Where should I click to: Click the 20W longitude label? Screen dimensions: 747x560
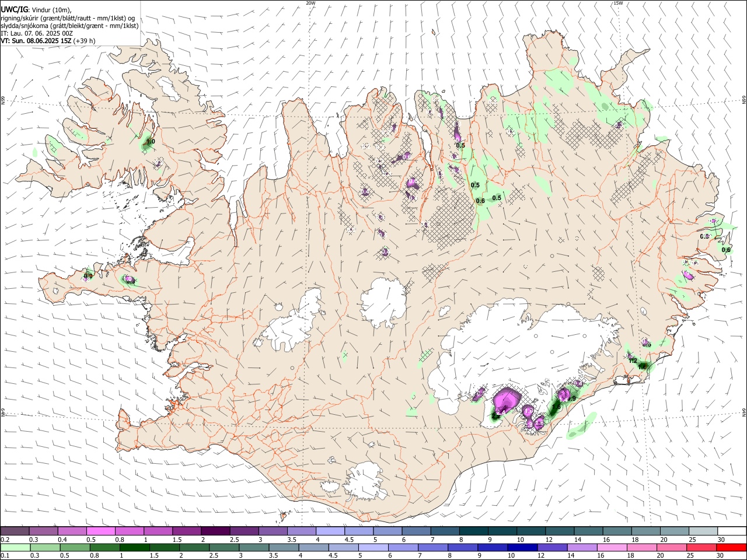click(310, 3)
